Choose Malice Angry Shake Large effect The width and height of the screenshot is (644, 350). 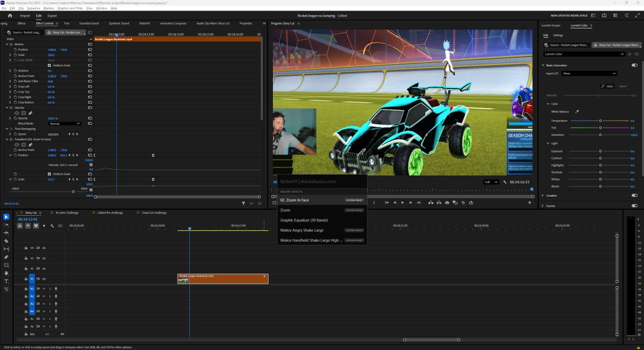(x=302, y=230)
